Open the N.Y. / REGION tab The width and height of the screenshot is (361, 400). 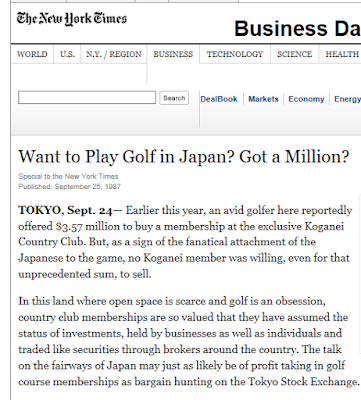pyautogui.click(x=114, y=54)
